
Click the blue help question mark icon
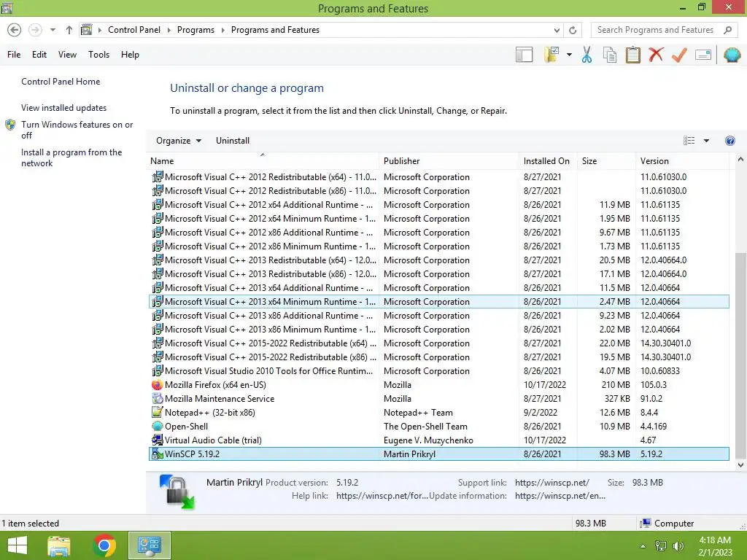[x=729, y=141]
